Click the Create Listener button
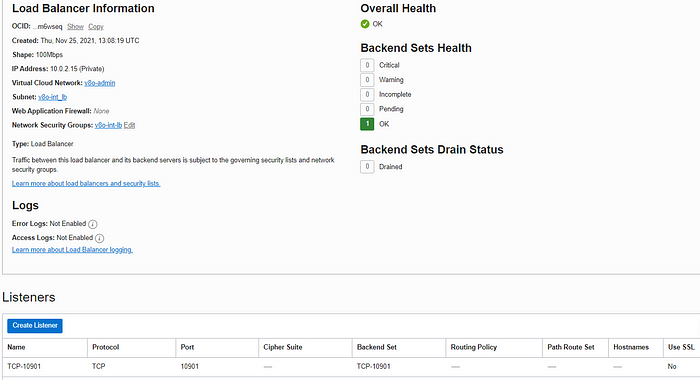The image size is (700, 380). coord(35,326)
